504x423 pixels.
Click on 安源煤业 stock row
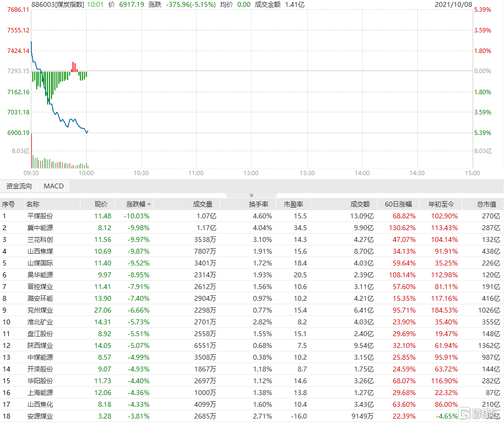tap(40, 416)
